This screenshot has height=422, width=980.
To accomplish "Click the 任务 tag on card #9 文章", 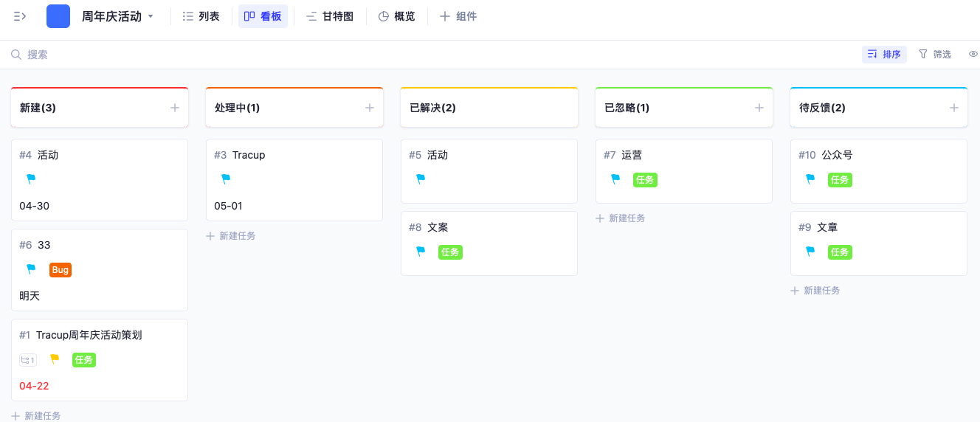I will (x=840, y=252).
